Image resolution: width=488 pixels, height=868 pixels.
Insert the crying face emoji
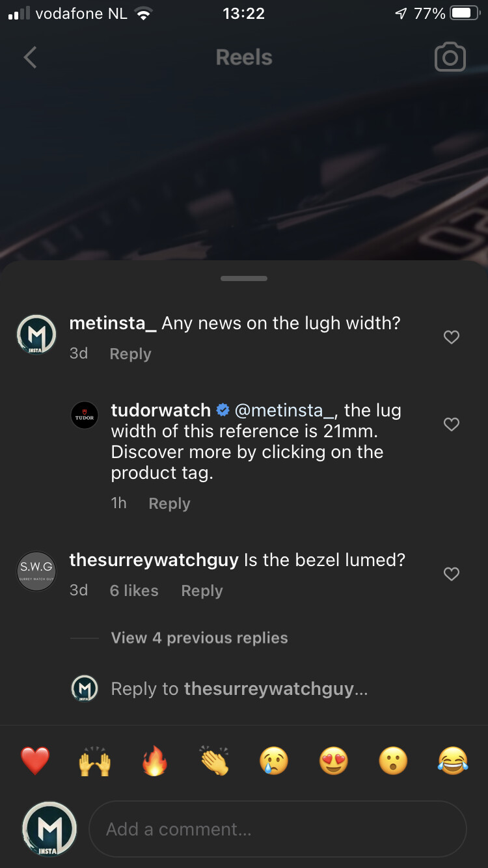pos(274,761)
